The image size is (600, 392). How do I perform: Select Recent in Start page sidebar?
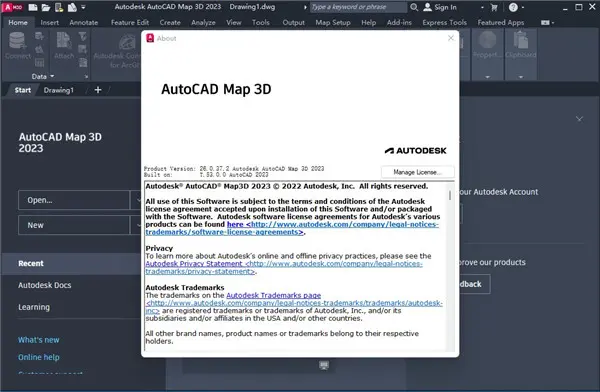(71, 263)
